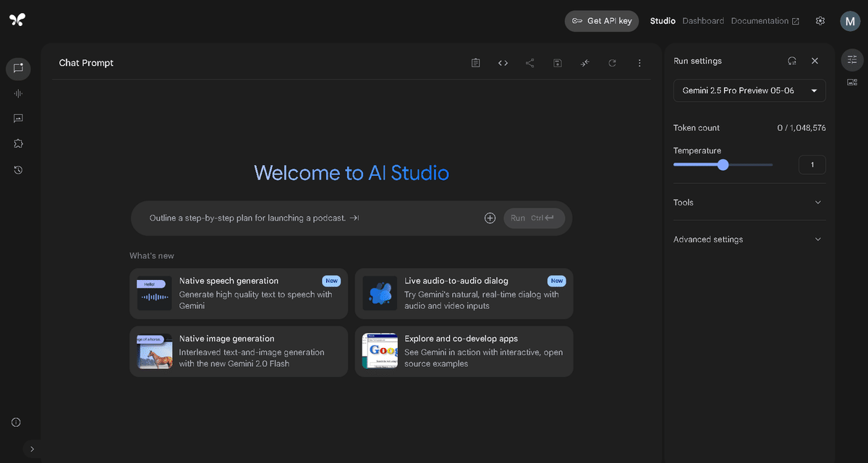Open the system instructions clipboard icon
The width and height of the screenshot is (868, 463).
tap(475, 63)
